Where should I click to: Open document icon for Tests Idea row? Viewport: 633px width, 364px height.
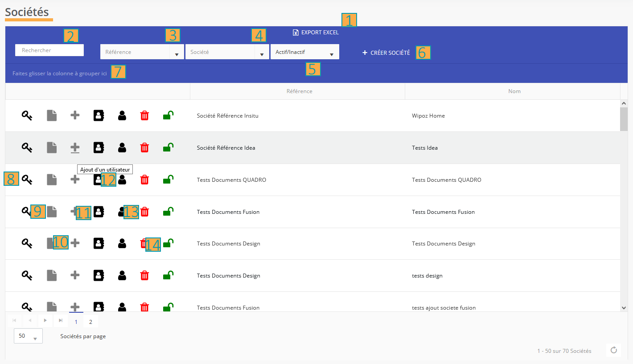[52, 147]
